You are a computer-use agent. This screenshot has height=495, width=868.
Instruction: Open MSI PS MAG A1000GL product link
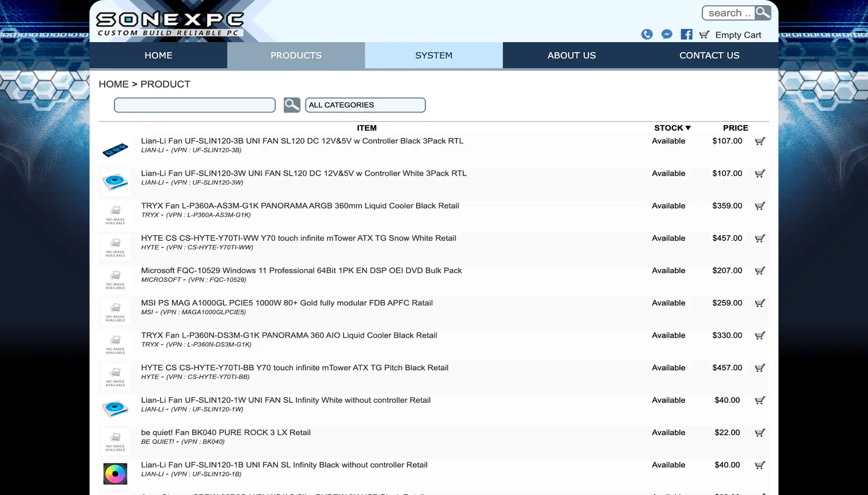pyautogui.click(x=287, y=303)
